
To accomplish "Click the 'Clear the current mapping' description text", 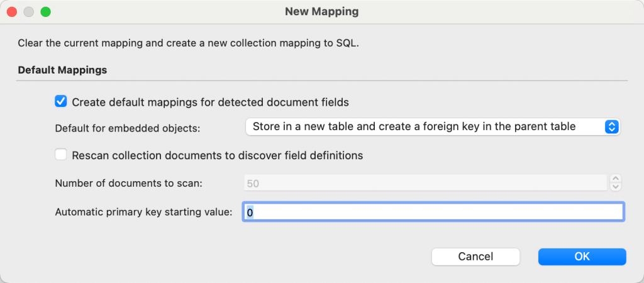I will (188, 43).
